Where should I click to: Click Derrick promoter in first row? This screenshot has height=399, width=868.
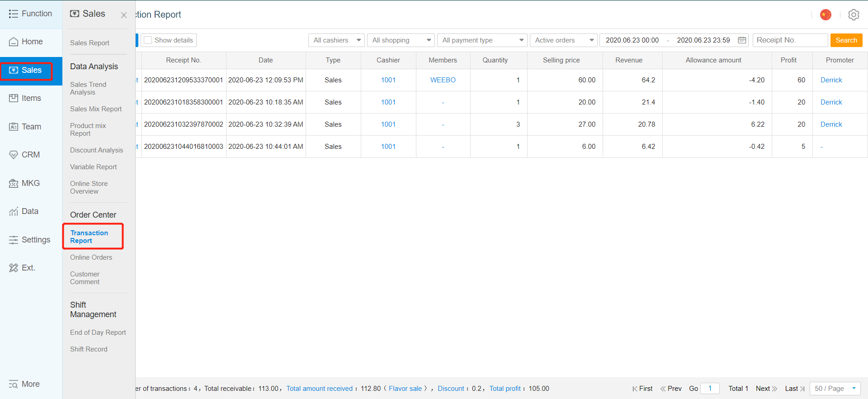point(831,80)
